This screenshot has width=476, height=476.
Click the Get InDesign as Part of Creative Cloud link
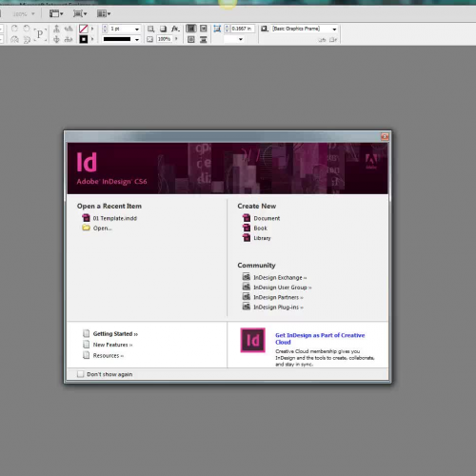coord(320,339)
